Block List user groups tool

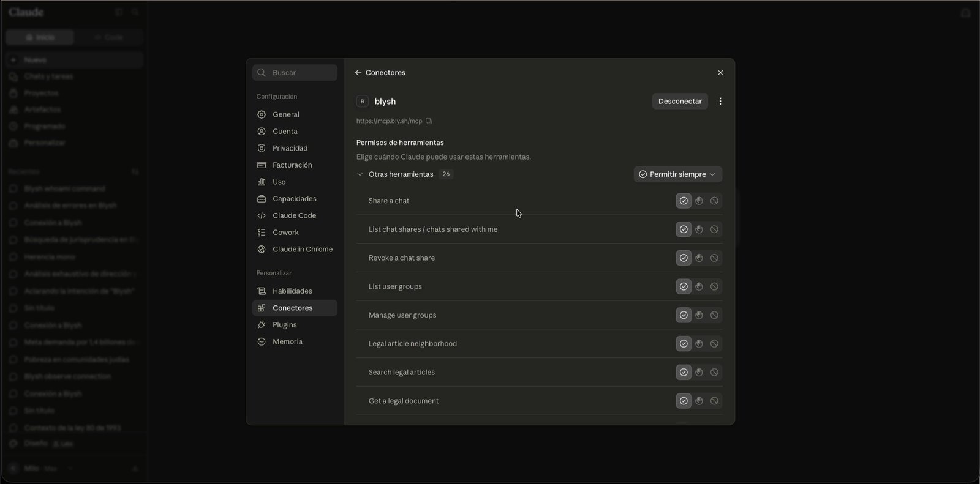tap(714, 286)
